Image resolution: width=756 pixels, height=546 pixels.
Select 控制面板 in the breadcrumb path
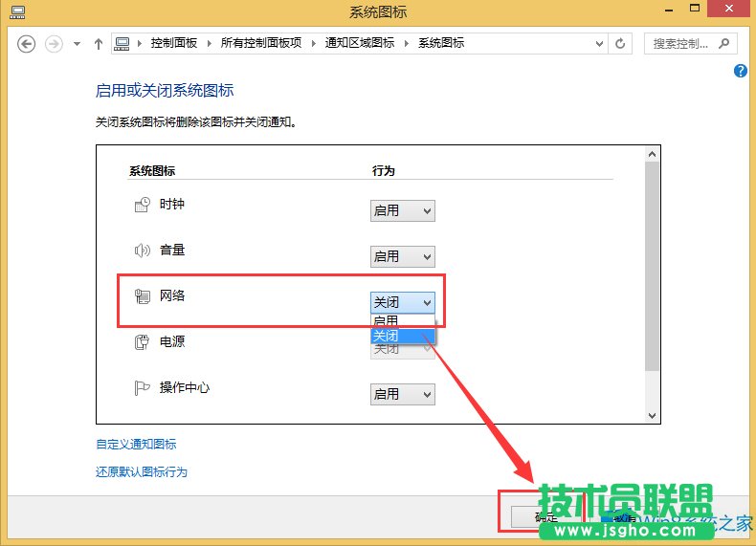click(173, 43)
